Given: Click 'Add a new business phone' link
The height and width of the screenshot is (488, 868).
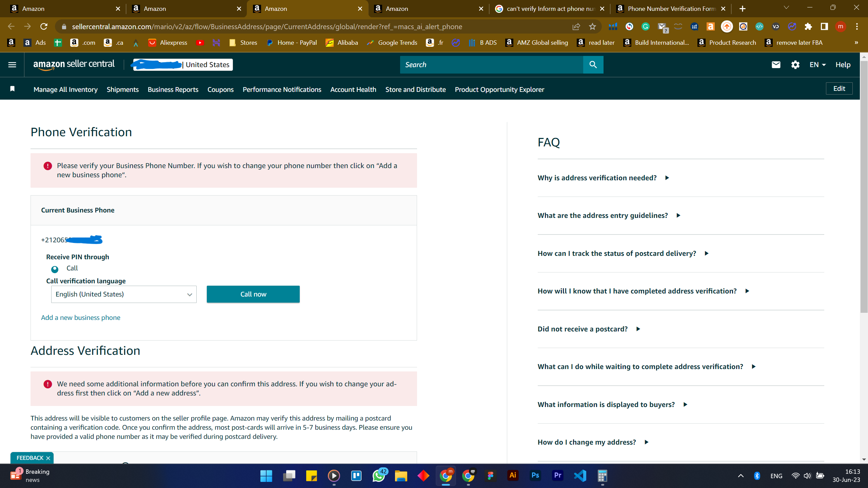Looking at the screenshot, I should click(81, 318).
